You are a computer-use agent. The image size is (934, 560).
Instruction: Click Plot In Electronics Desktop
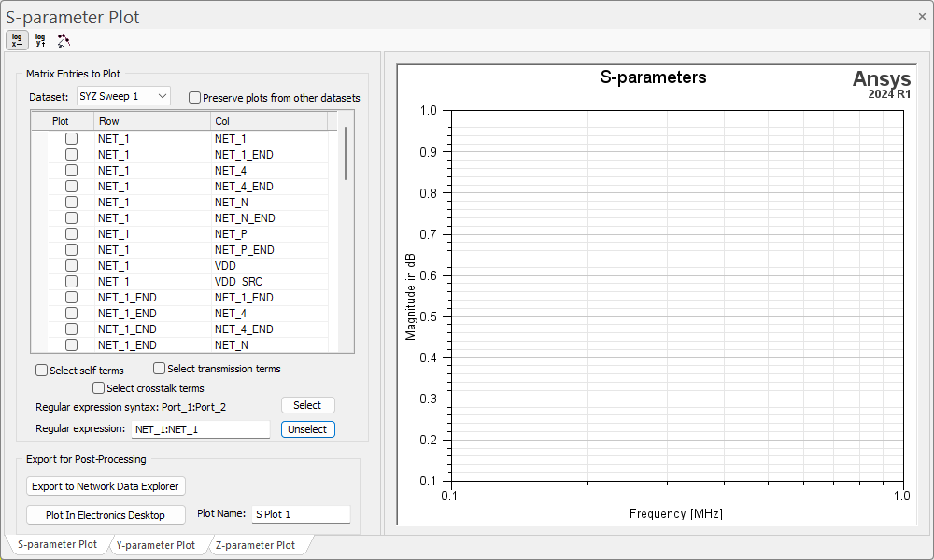click(106, 514)
